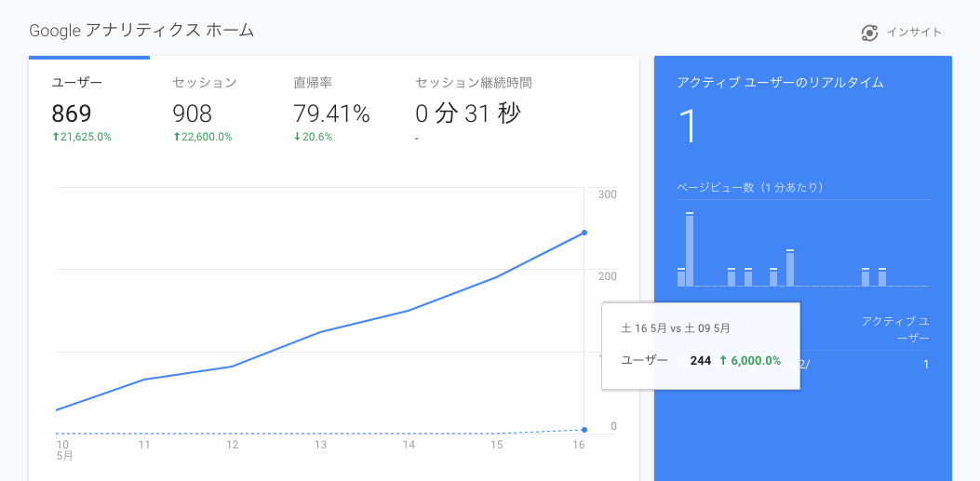Click the 0 分 31 秒 duration value

click(x=468, y=114)
